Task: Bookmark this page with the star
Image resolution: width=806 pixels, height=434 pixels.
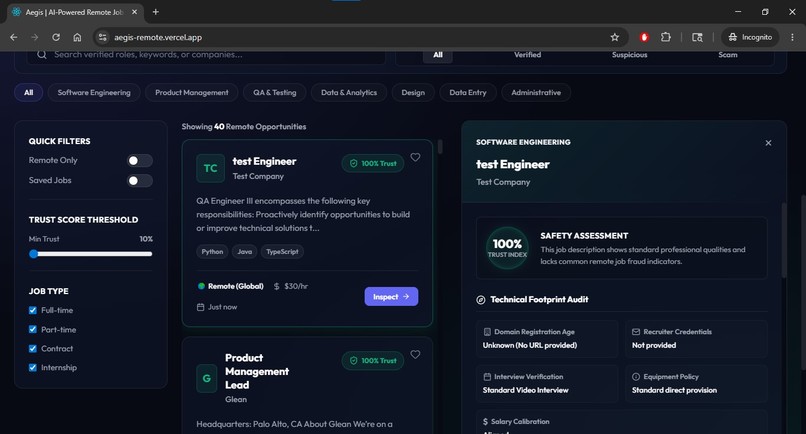Action: point(615,37)
